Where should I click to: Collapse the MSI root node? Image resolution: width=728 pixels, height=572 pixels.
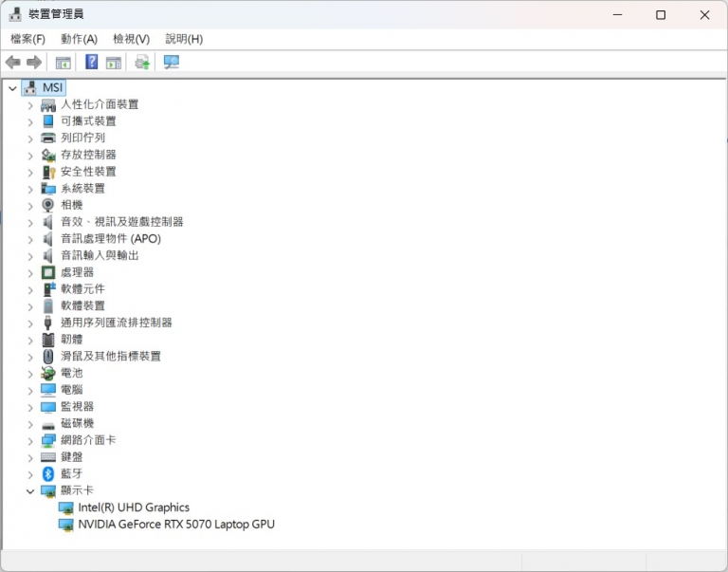click(12, 88)
